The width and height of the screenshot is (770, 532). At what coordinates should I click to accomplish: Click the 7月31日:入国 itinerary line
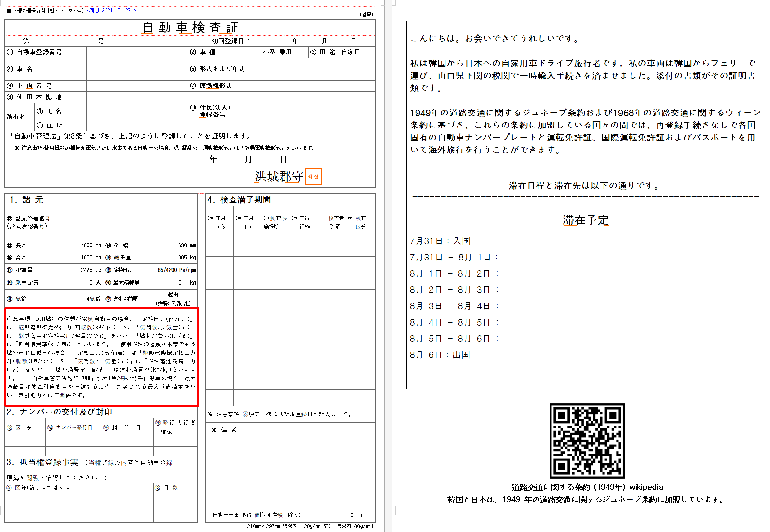[x=440, y=241]
